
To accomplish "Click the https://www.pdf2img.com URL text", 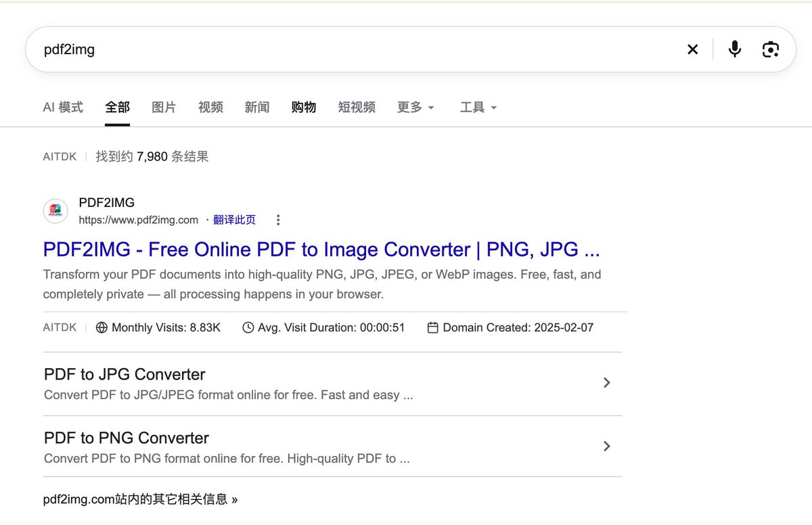I will point(139,220).
